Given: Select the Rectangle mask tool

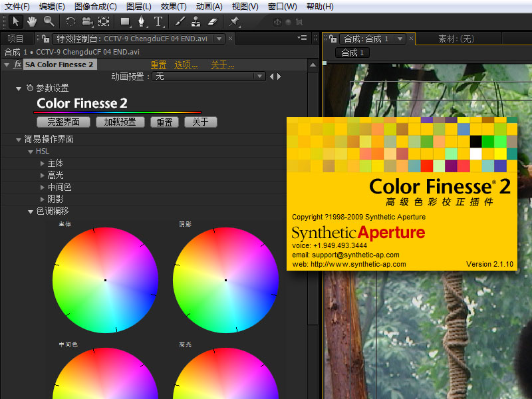Looking at the screenshot, I should tap(125, 22).
